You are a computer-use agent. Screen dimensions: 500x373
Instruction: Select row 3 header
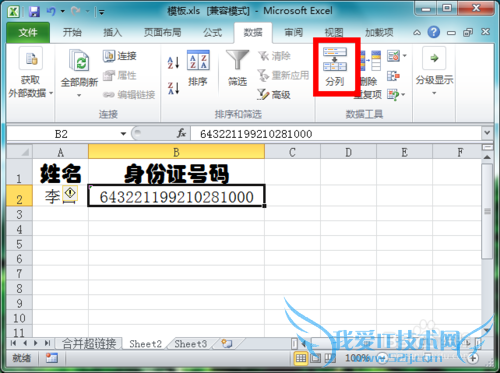click(x=19, y=214)
